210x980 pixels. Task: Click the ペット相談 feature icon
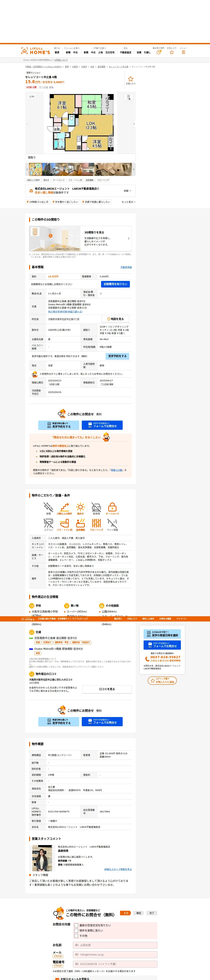[x=112, y=525]
